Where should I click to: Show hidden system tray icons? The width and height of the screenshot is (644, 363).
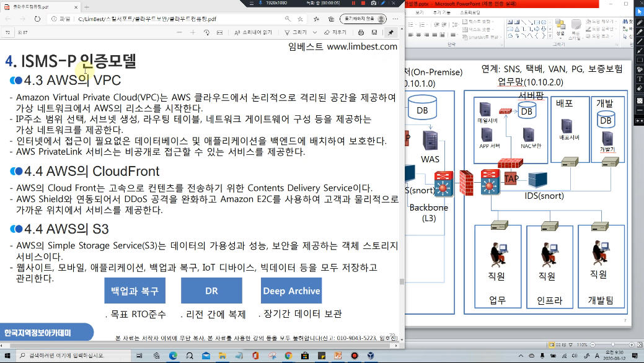point(521,356)
